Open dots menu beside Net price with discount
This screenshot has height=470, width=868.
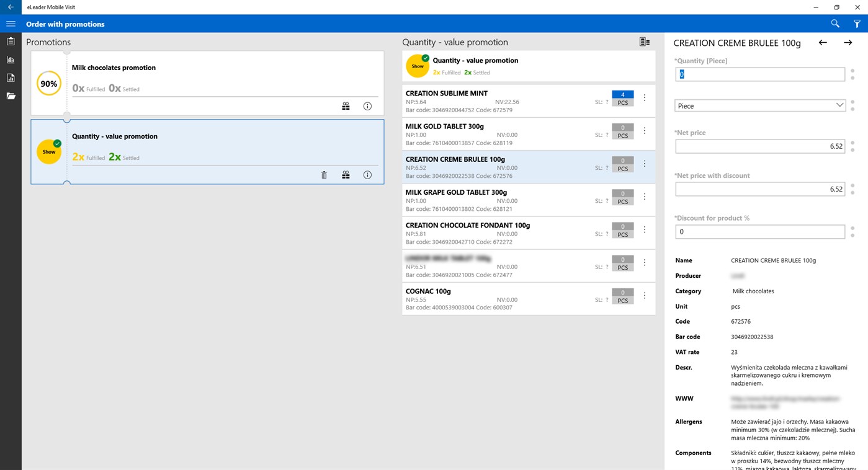point(852,189)
